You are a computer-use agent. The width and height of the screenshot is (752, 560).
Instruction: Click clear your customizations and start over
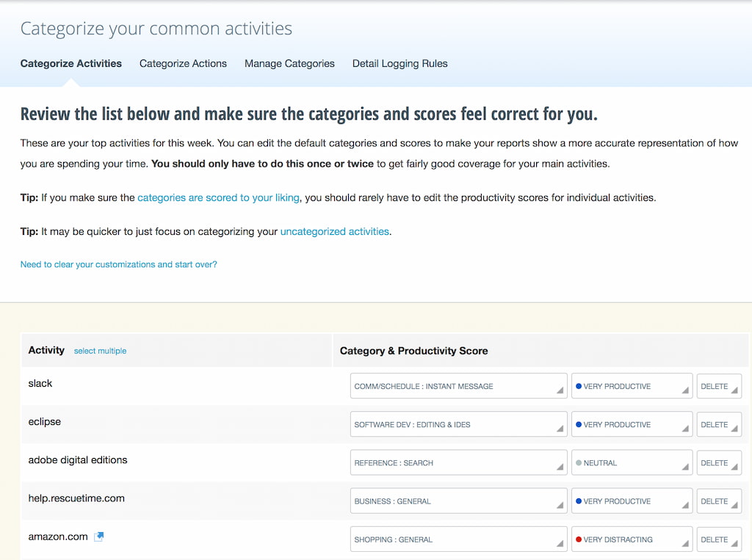[118, 264]
